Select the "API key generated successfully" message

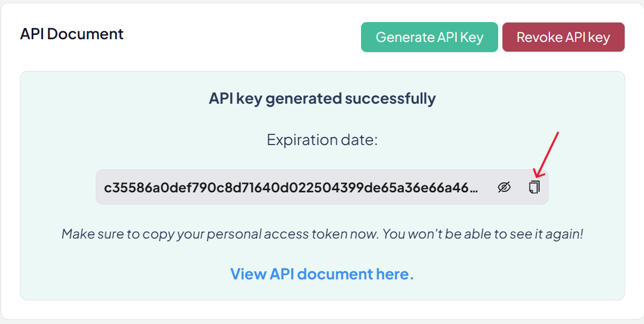pyautogui.click(x=322, y=98)
